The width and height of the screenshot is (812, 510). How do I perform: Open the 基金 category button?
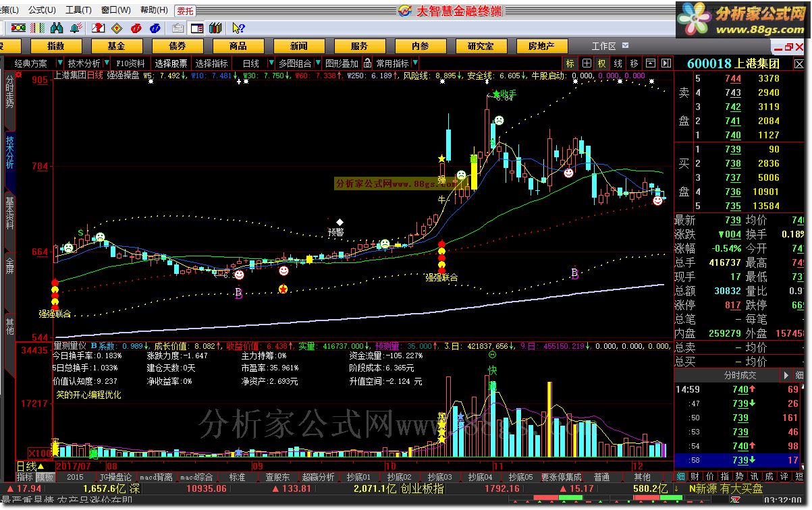click(x=117, y=46)
